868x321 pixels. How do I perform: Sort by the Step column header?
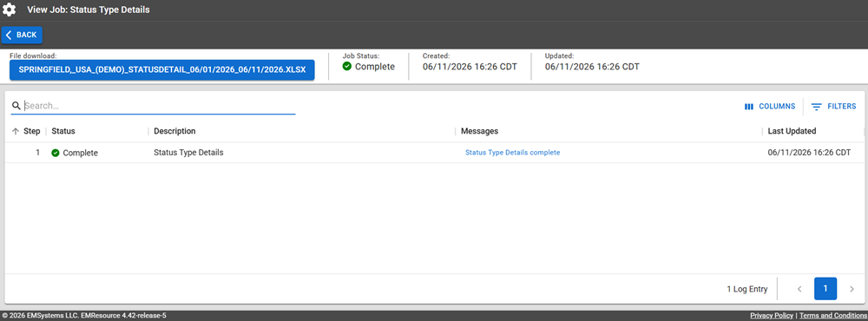point(31,131)
